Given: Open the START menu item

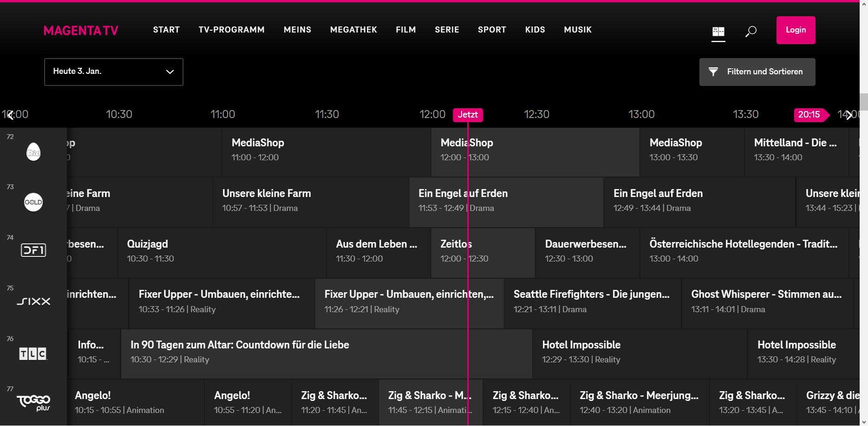Looking at the screenshot, I should (x=166, y=30).
